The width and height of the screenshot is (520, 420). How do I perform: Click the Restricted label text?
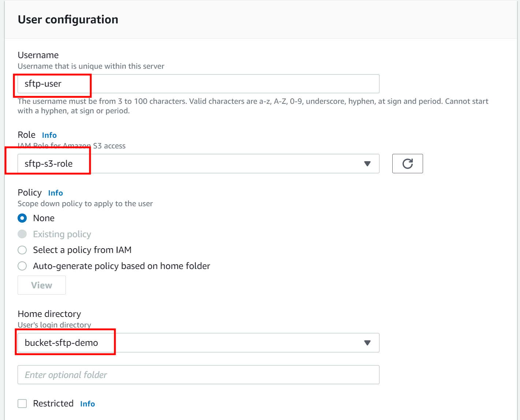coord(53,404)
